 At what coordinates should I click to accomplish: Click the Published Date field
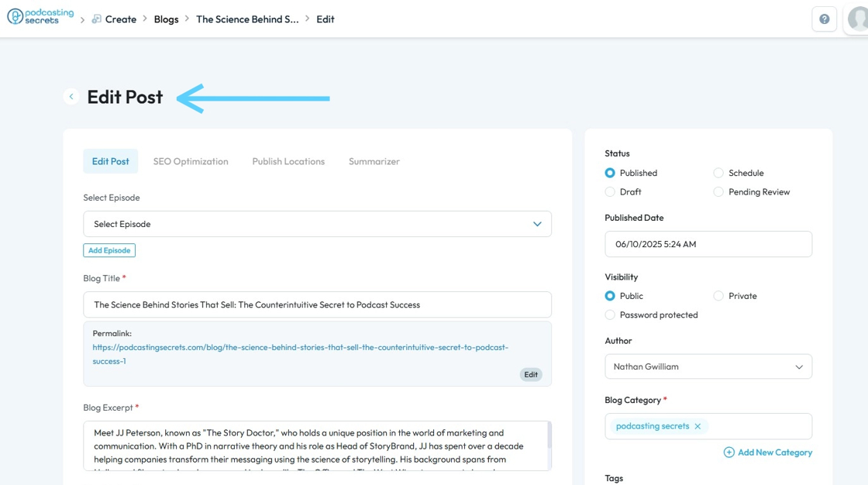[708, 244]
